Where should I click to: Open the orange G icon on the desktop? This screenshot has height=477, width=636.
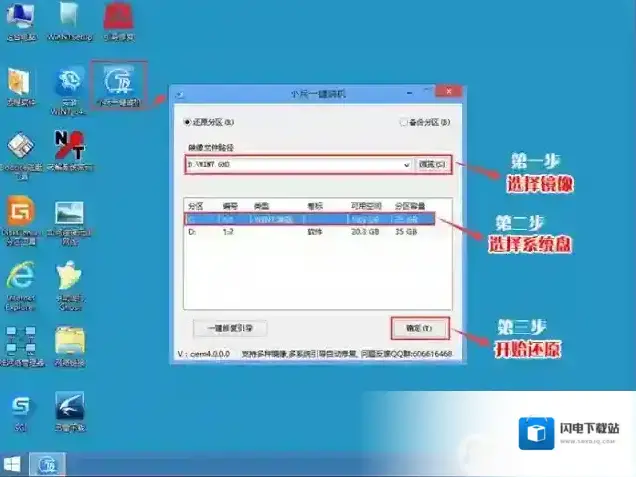20,215
